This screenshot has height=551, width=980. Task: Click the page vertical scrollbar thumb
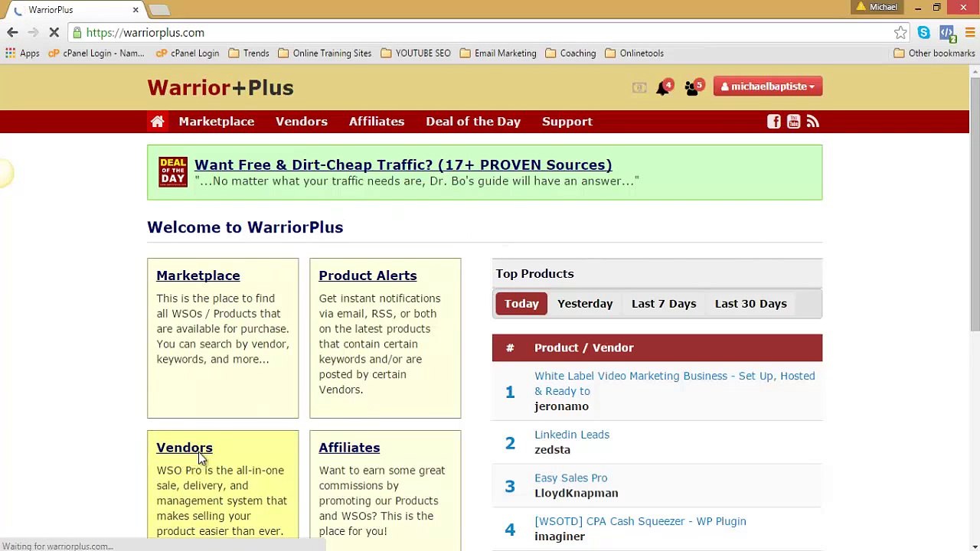[974, 204]
